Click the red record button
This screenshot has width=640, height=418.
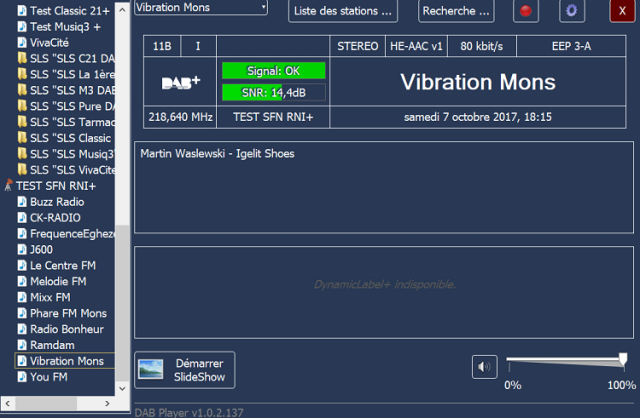(x=526, y=11)
